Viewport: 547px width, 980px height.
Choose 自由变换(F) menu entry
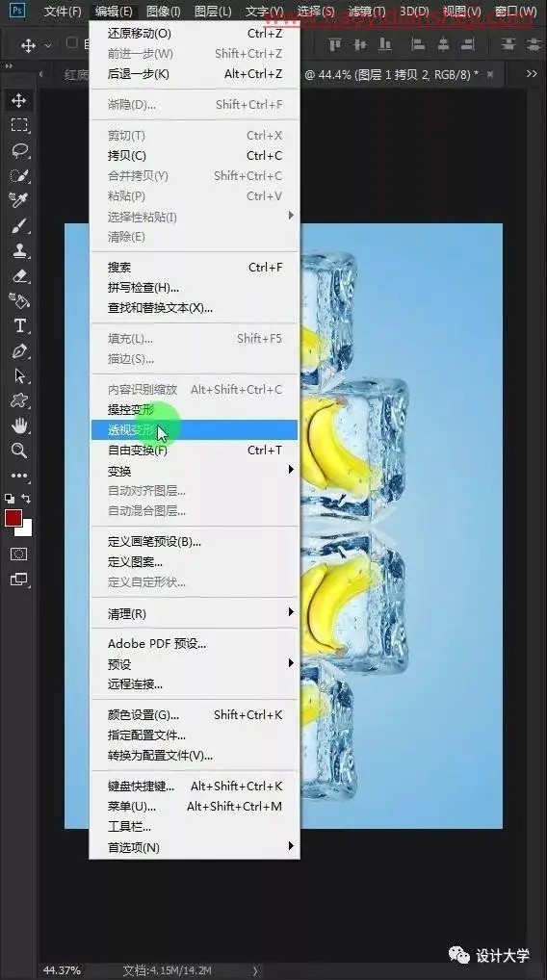(x=195, y=450)
